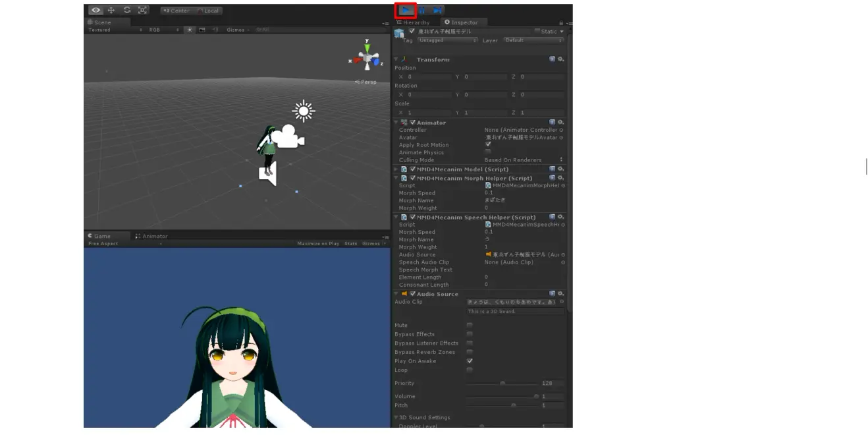Toggle Play On Awake checkbox

coord(470,361)
